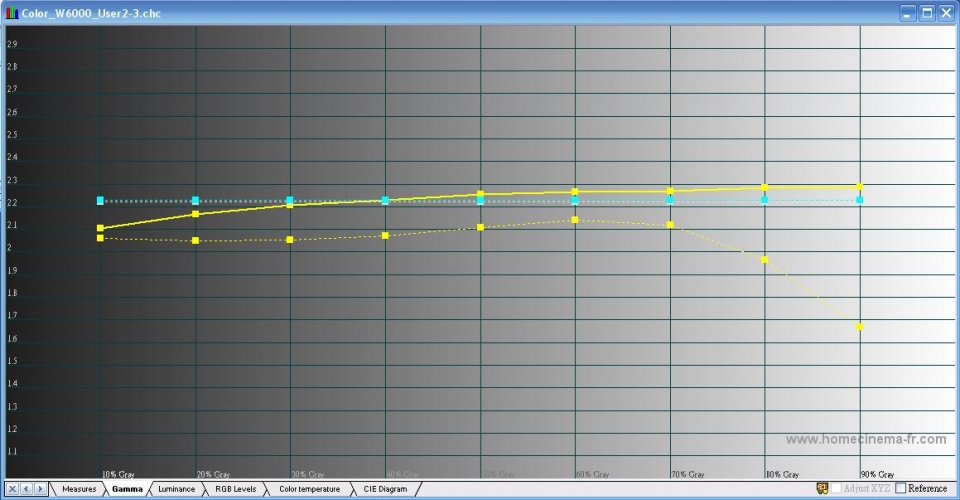Select the Gamma tab
The width and height of the screenshot is (960, 500).
tap(127, 489)
